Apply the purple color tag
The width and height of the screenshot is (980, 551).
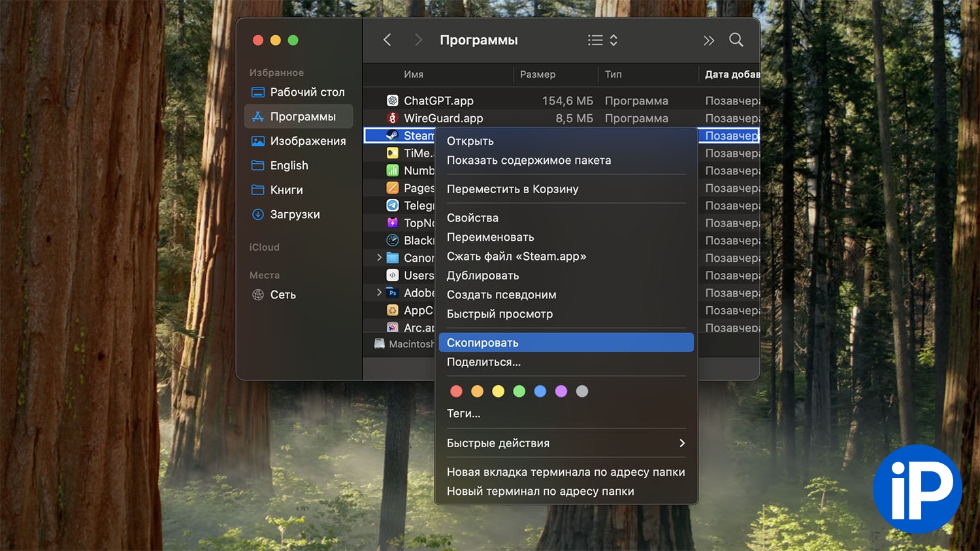click(x=561, y=391)
